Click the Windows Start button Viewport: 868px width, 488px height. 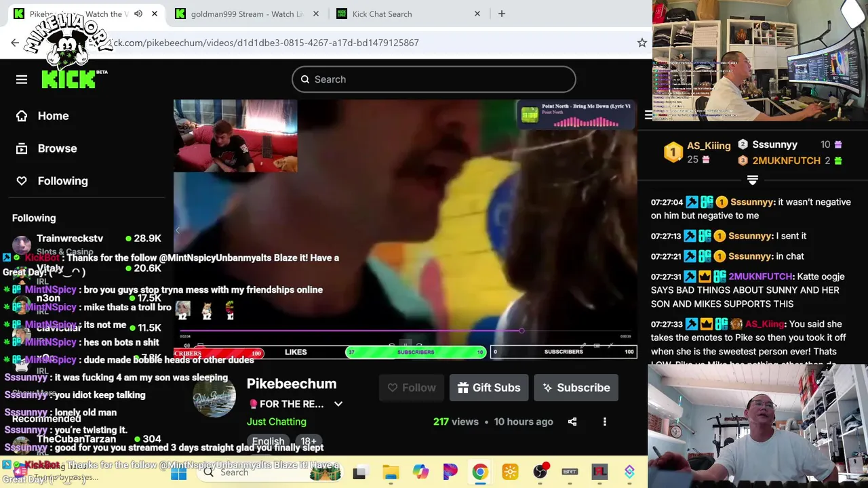178,472
